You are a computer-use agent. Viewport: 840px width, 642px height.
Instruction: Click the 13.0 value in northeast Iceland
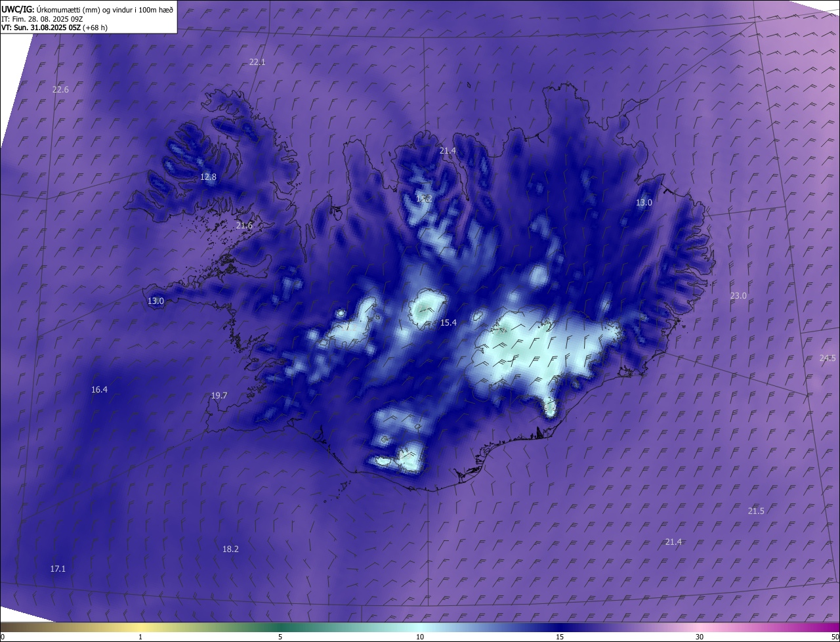click(x=644, y=202)
